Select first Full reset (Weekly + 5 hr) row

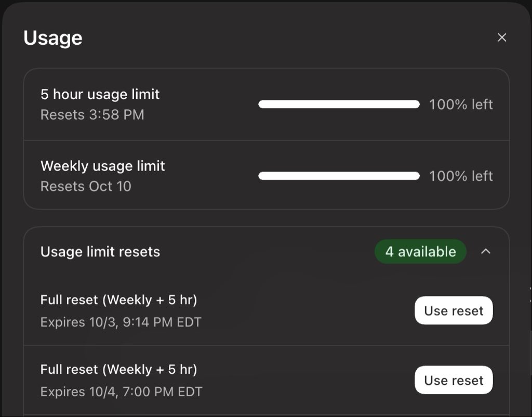coord(267,310)
